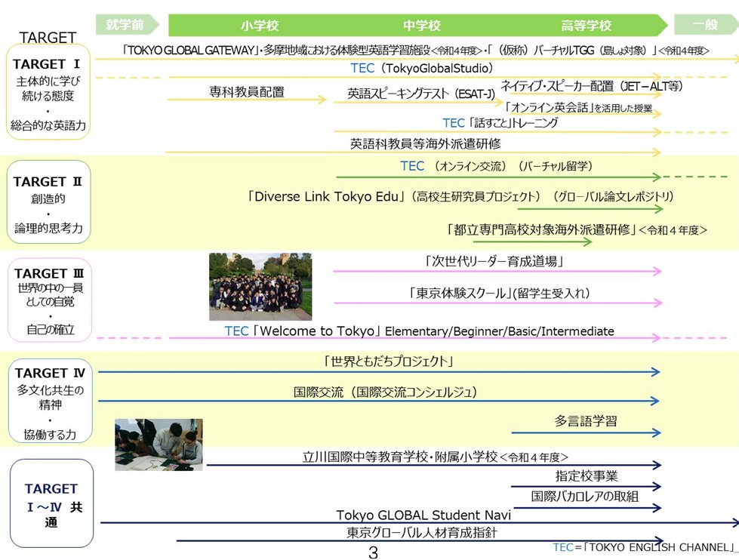Expand the TARGET III section
The width and height of the screenshot is (739, 560).
click(x=49, y=299)
